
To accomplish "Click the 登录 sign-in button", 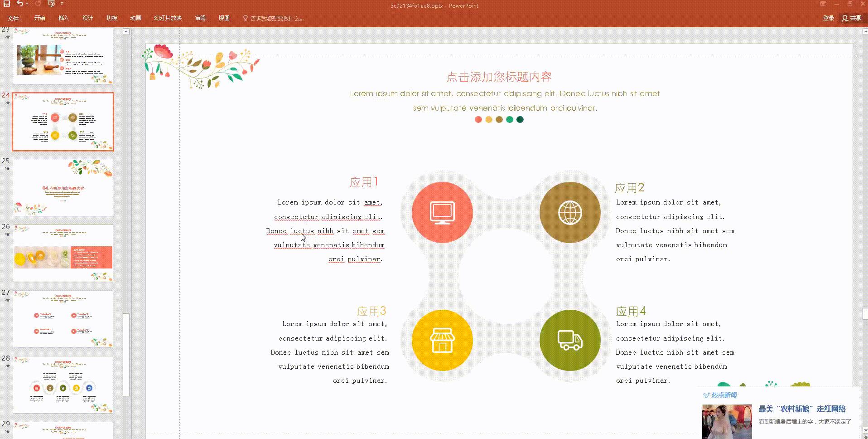I will (x=829, y=18).
